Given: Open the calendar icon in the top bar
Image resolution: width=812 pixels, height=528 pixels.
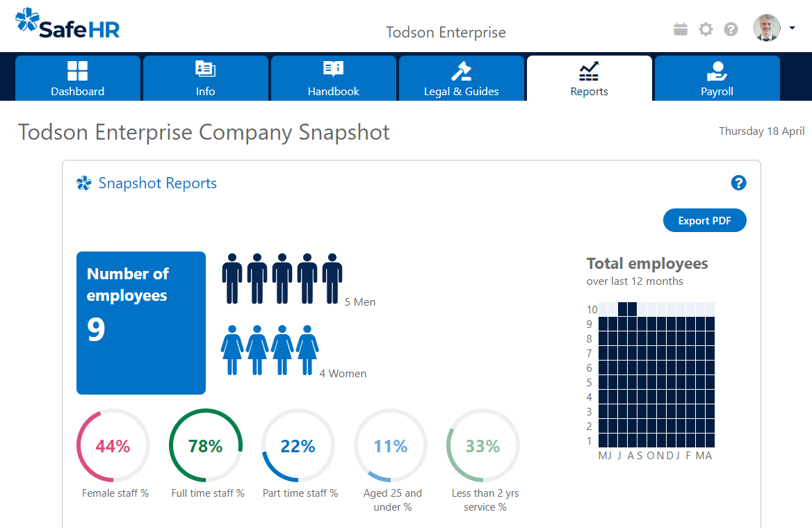Looking at the screenshot, I should click(x=680, y=29).
